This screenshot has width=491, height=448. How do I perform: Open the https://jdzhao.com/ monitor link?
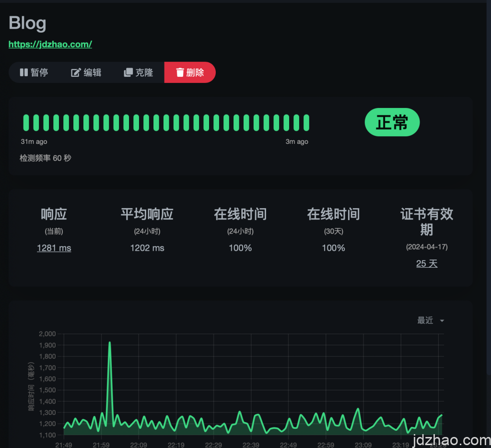[x=50, y=44]
